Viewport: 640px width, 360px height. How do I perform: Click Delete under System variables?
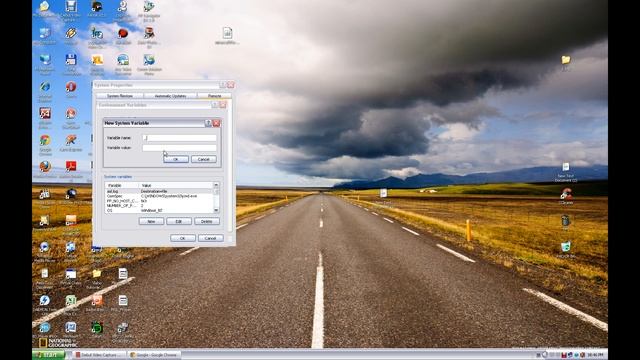207,221
